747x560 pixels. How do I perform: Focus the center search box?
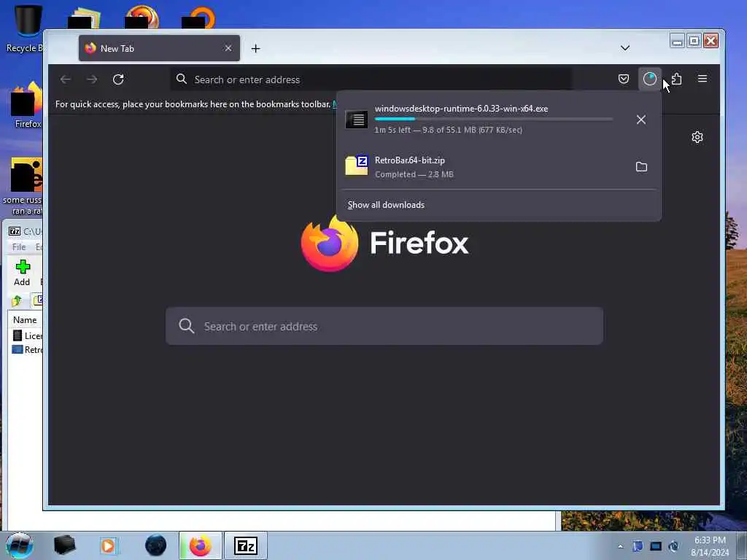click(384, 326)
